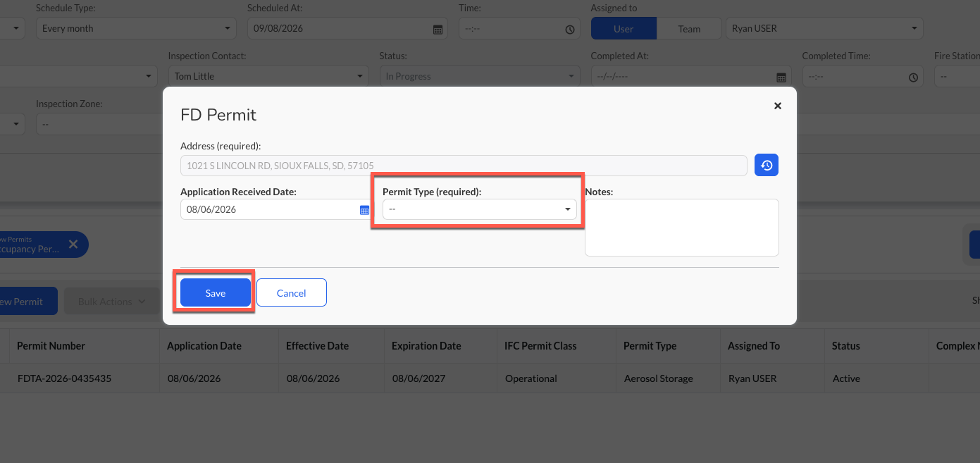
Task: Open the Bulk Actions dropdown
Action: 111,302
